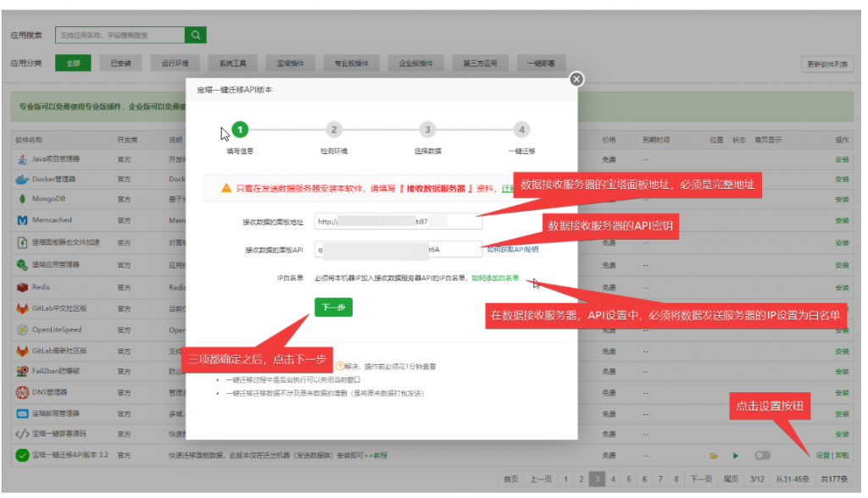Go to the 上一页 pagination button
This screenshot has height=498, width=868.
(x=540, y=479)
